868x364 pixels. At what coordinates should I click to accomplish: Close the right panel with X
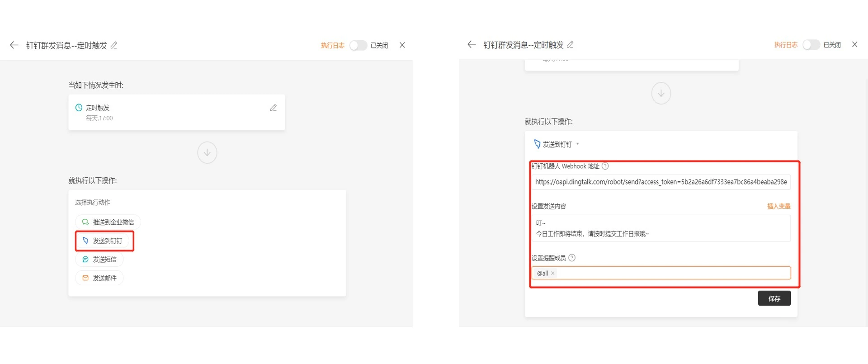point(854,44)
